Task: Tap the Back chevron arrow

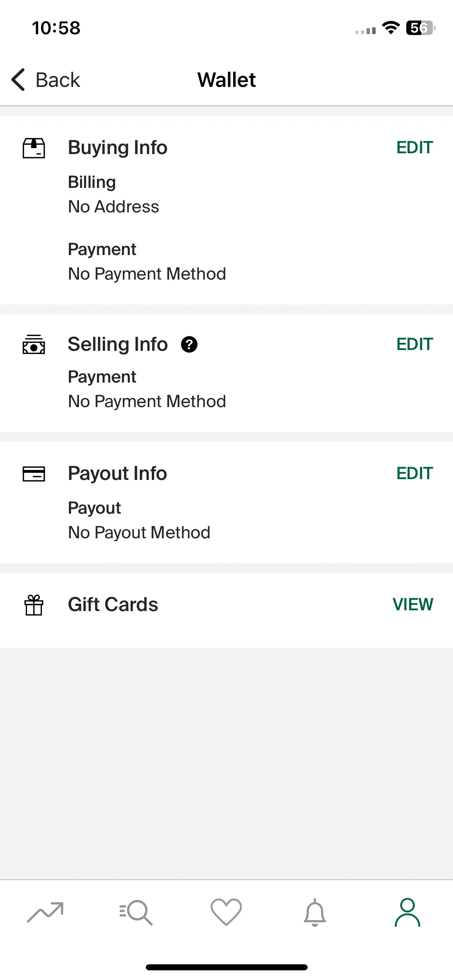Action: click(19, 80)
